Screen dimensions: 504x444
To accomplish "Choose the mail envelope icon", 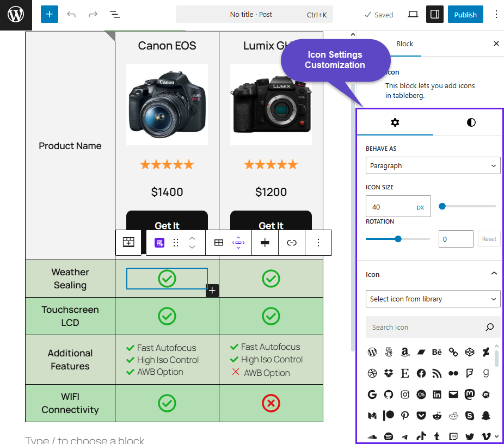I will [x=453, y=394].
